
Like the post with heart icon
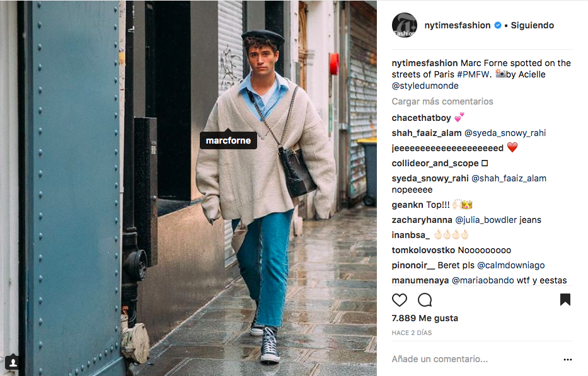pyautogui.click(x=400, y=300)
